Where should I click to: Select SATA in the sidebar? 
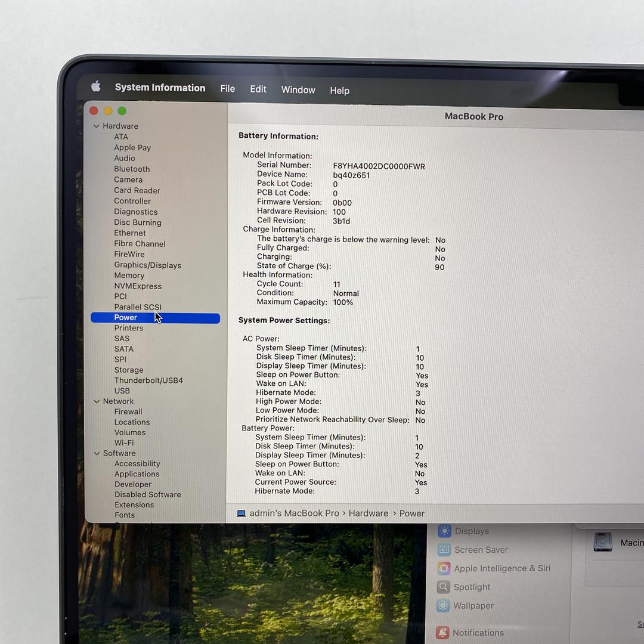[123, 349]
